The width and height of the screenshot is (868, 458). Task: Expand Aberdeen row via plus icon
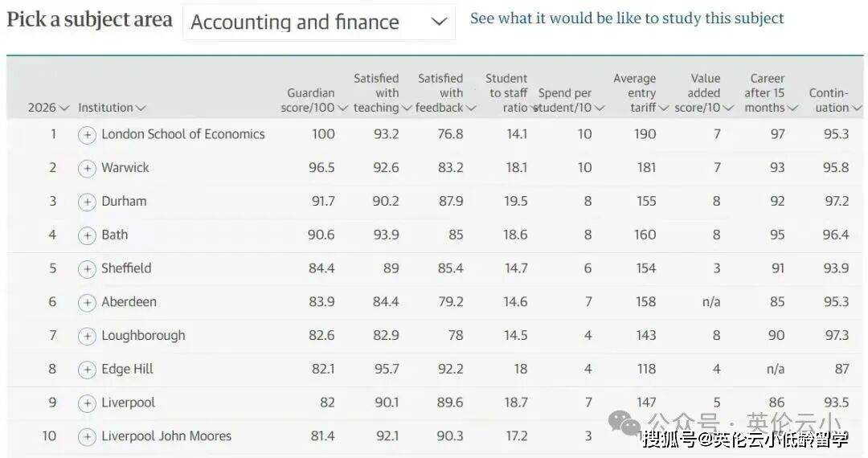(x=87, y=303)
